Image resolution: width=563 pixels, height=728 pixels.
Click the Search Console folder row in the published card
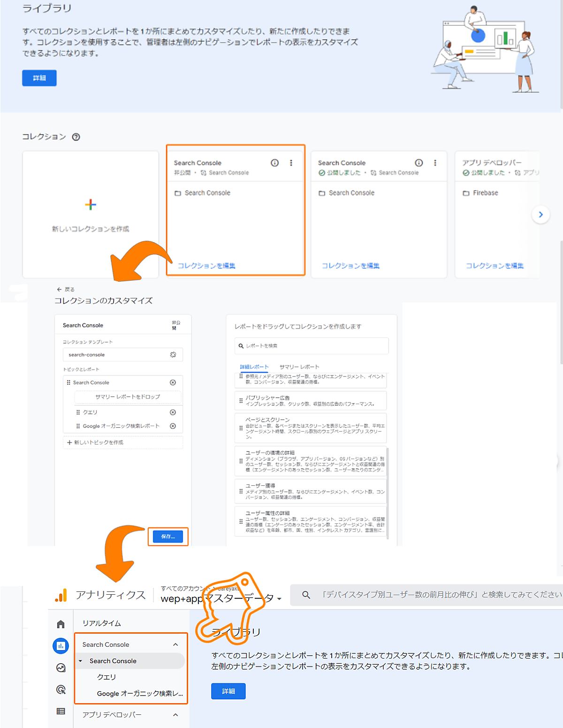click(346, 193)
